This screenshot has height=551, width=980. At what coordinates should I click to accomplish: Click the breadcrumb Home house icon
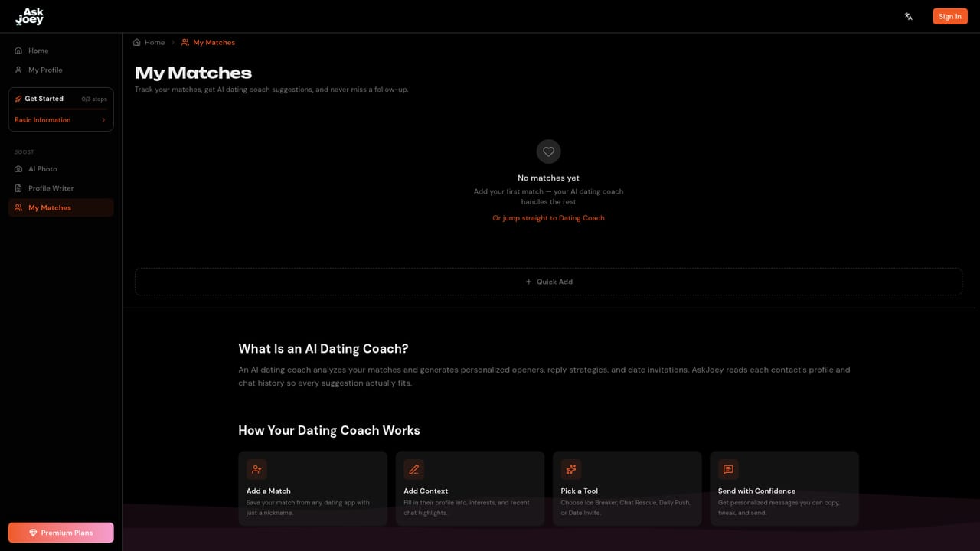pos(137,42)
